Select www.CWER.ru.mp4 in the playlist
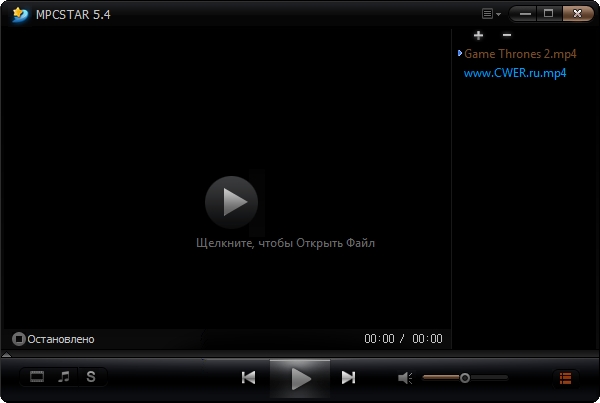The image size is (600, 403). click(515, 73)
